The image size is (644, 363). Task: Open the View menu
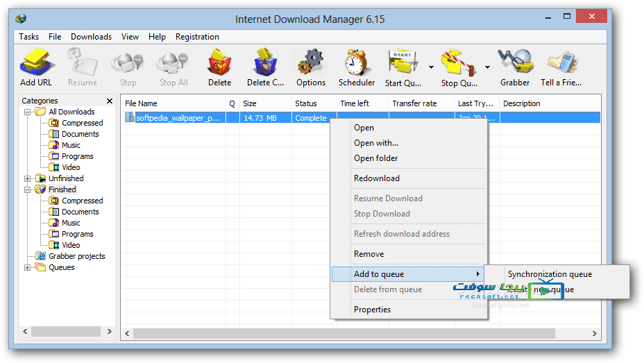(130, 37)
